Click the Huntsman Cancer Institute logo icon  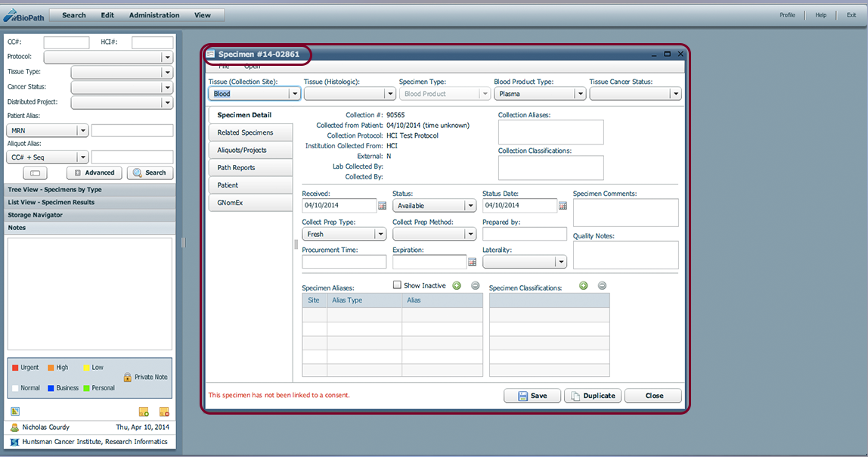pos(14,442)
